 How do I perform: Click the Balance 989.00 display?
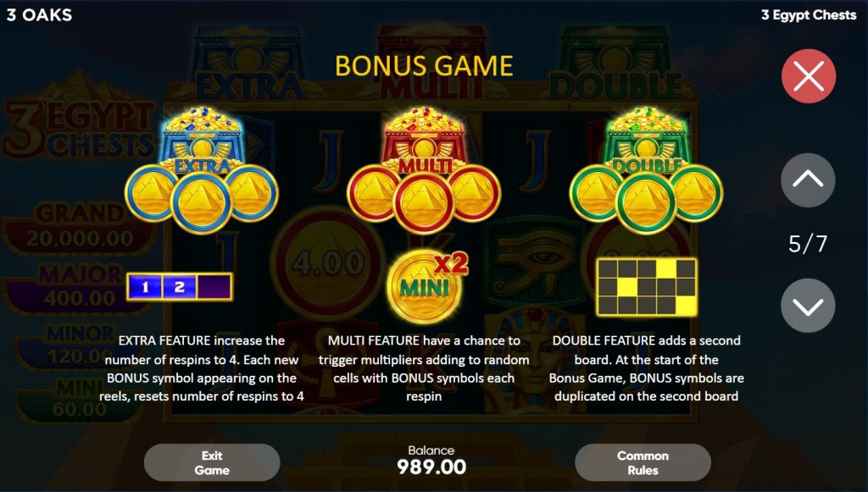click(431, 461)
